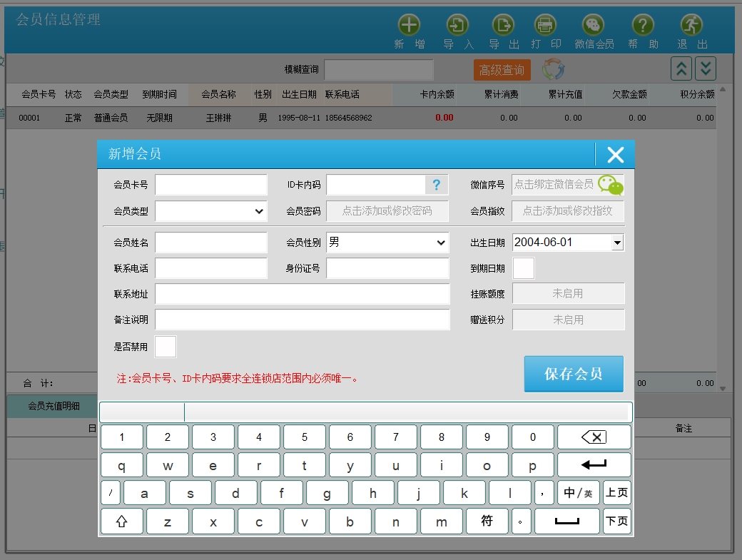Click the 退出 exit icon
742x560 pixels.
(x=691, y=26)
